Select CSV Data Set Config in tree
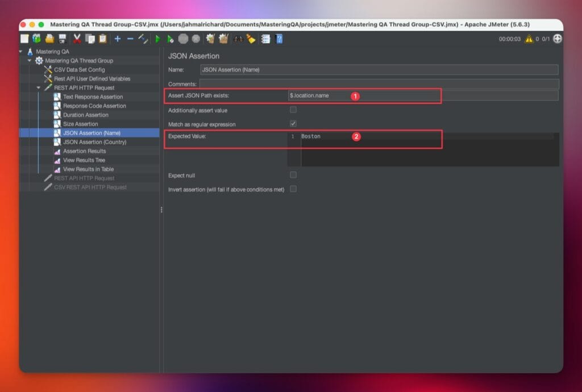 point(80,70)
